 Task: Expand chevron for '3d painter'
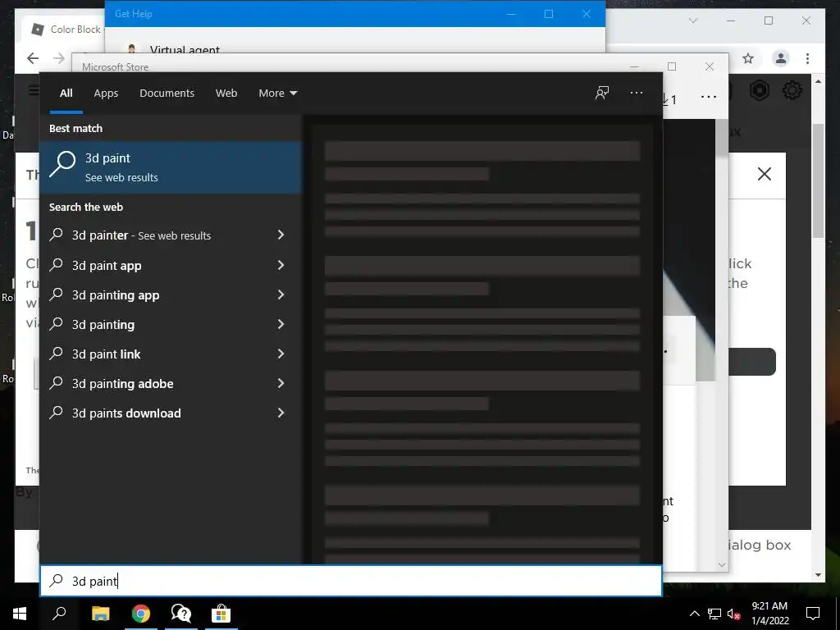pyautogui.click(x=281, y=235)
